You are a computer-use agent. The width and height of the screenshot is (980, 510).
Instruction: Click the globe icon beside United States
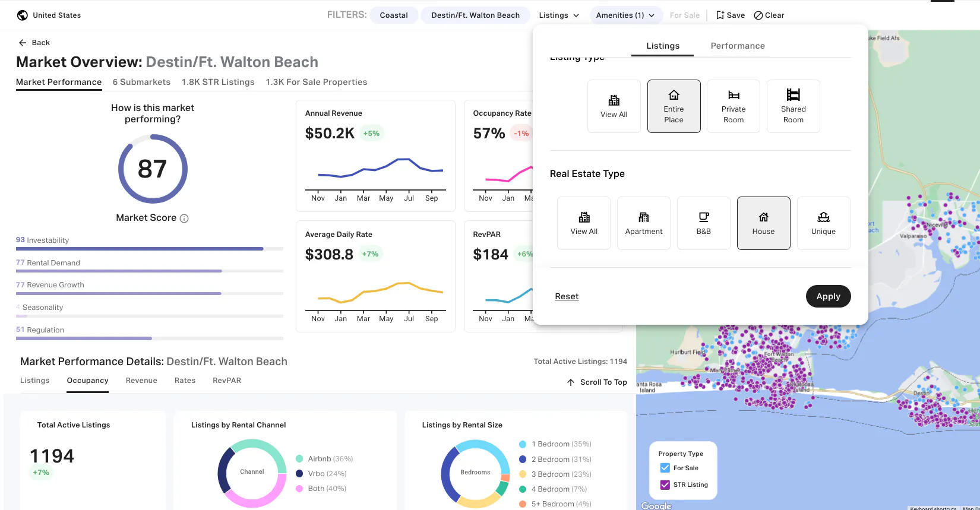22,15
